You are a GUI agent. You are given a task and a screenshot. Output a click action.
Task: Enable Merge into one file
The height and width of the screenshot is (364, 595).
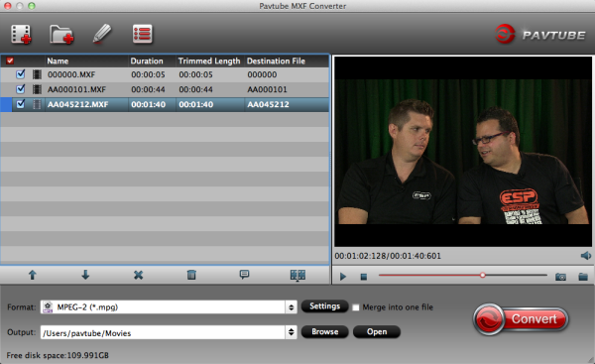[356, 307]
